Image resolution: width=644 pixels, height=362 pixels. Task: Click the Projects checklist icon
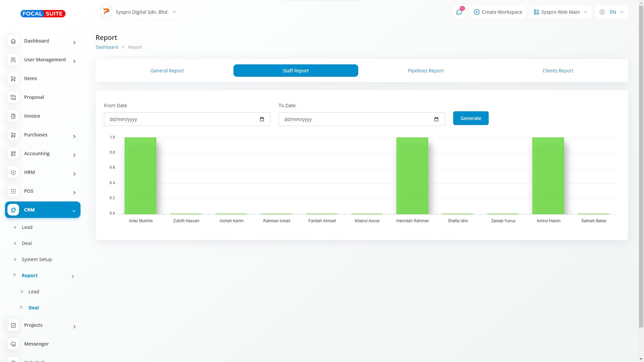[x=13, y=325]
